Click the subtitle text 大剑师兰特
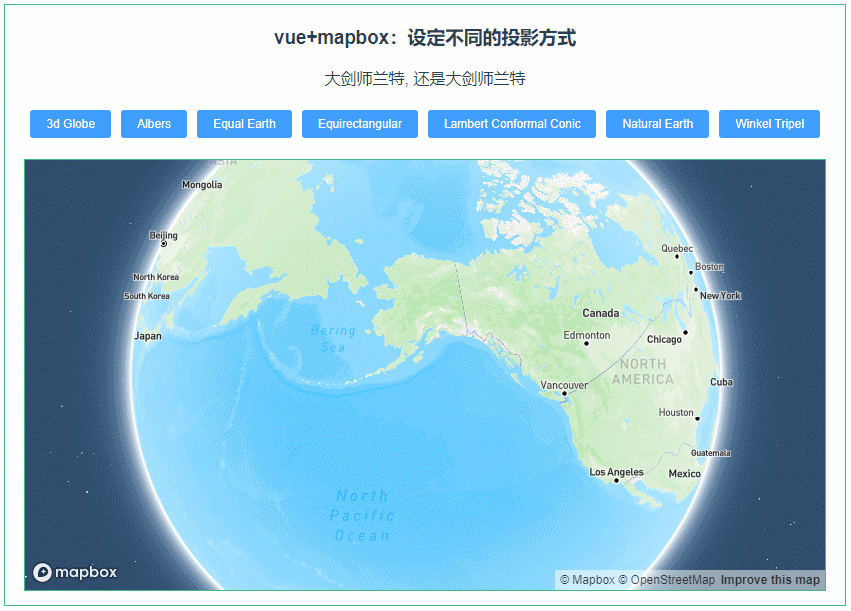Viewport: 851px width, 611px height. (x=425, y=79)
